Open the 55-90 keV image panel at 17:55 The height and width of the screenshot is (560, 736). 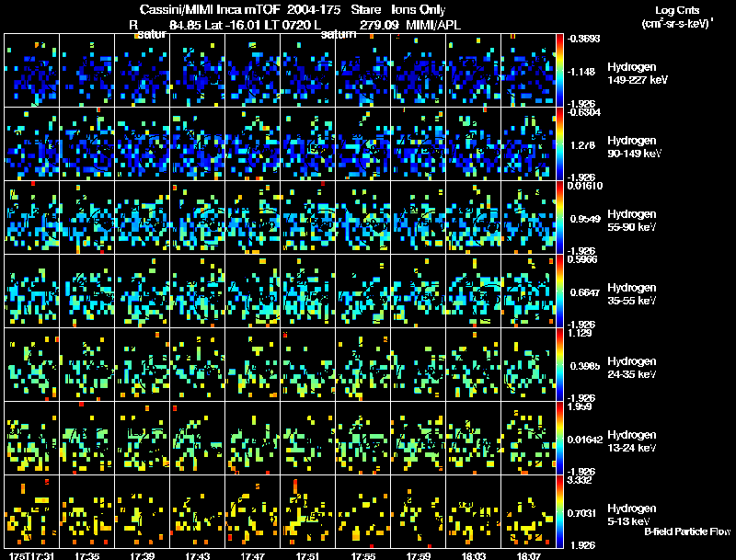click(362, 217)
